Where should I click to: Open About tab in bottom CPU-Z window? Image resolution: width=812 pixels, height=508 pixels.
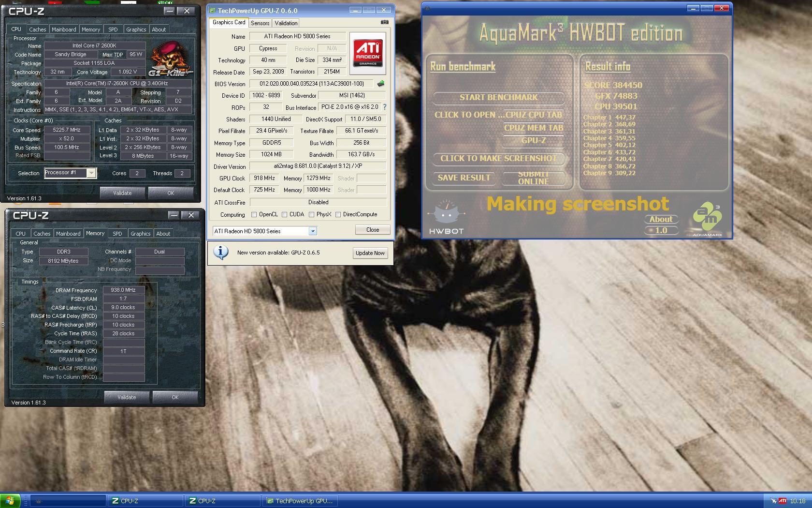[163, 234]
